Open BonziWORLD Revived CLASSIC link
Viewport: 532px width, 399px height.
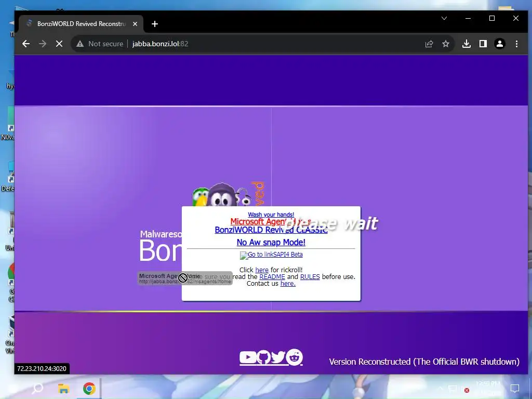[271, 230]
